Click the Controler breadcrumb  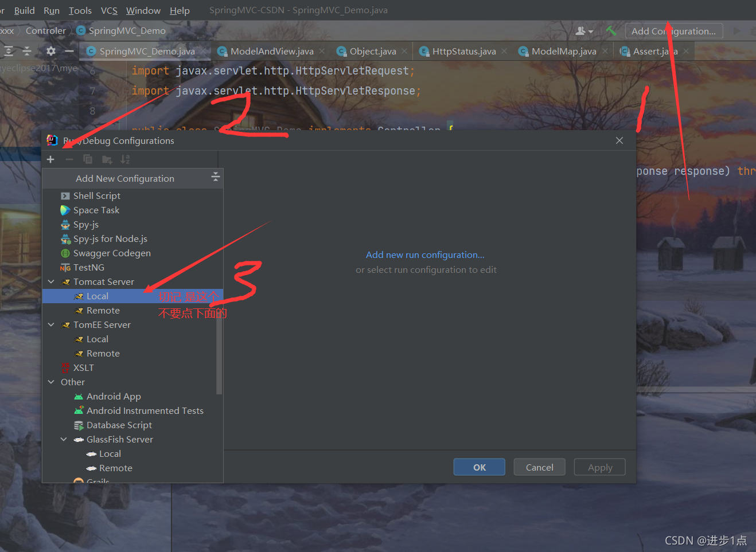click(x=46, y=30)
